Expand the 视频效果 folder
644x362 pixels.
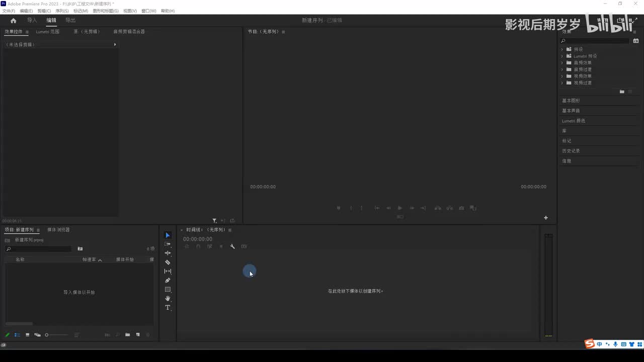coord(562,76)
